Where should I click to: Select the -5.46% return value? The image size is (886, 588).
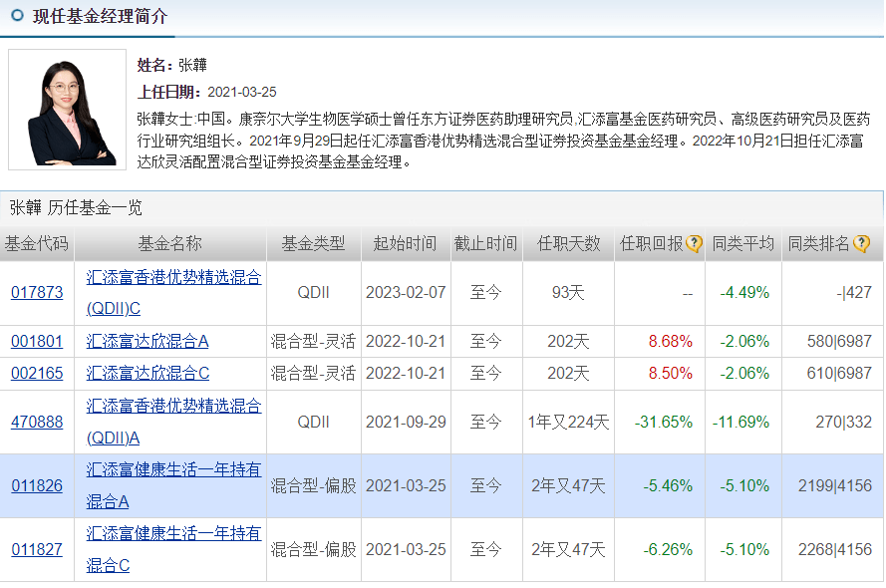(x=668, y=485)
